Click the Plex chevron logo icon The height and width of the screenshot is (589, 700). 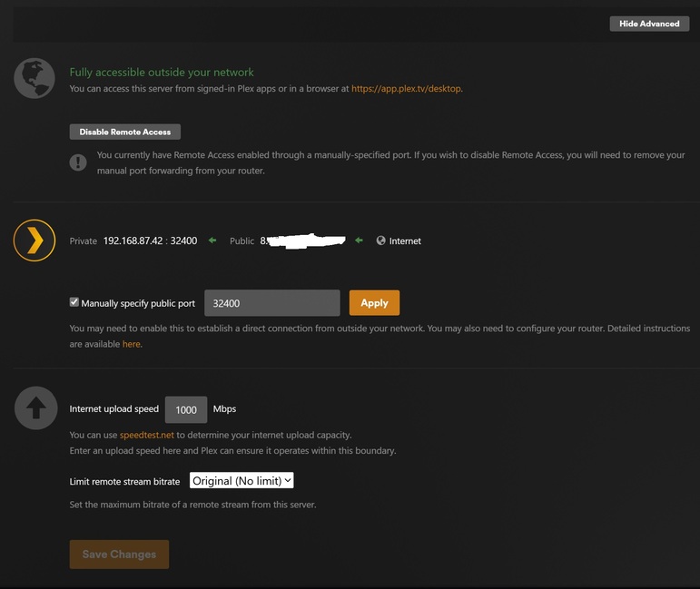(x=35, y=241)
